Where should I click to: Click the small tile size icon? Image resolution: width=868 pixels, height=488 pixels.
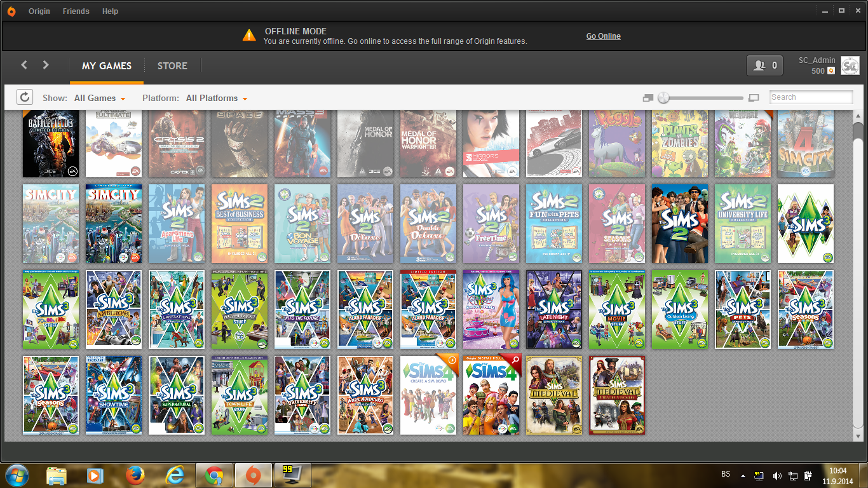[x=648, y=98]
